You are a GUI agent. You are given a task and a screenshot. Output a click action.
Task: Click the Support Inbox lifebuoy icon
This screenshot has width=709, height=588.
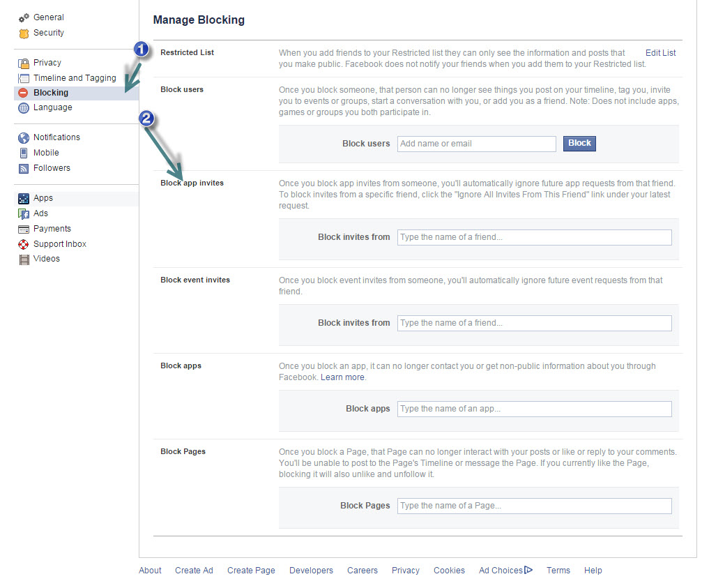[24, 244]
